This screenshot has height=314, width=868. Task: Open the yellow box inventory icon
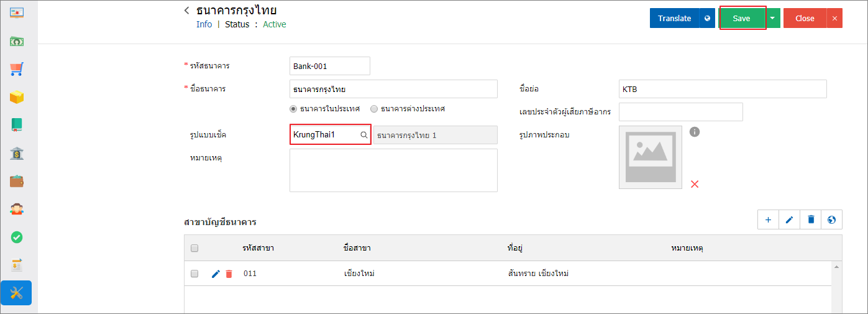pos(17,97)
